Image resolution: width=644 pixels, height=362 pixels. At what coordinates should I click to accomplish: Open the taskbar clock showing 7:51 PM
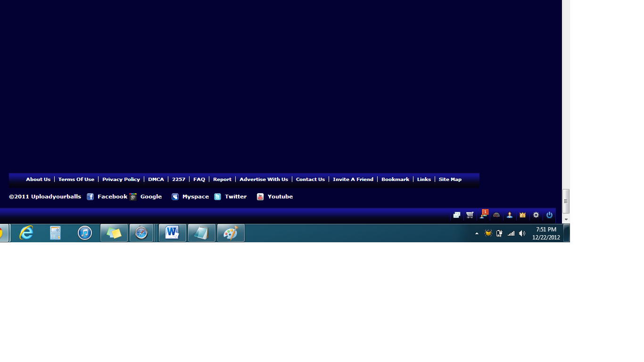click(546, 233)
